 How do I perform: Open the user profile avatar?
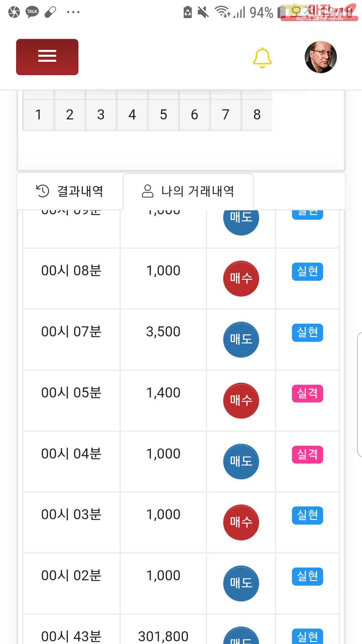coord(320,57)
